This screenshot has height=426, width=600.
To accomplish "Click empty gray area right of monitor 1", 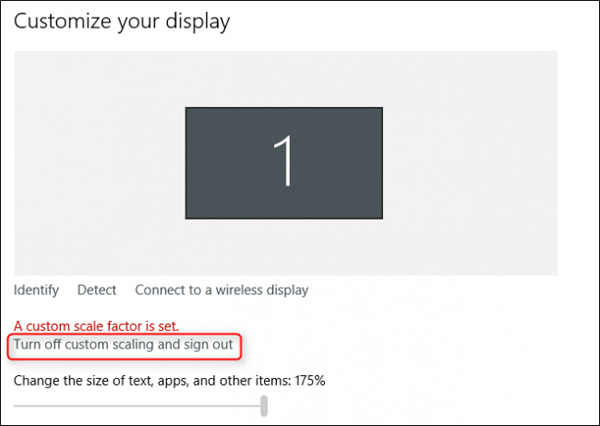I will click(470, 163).
